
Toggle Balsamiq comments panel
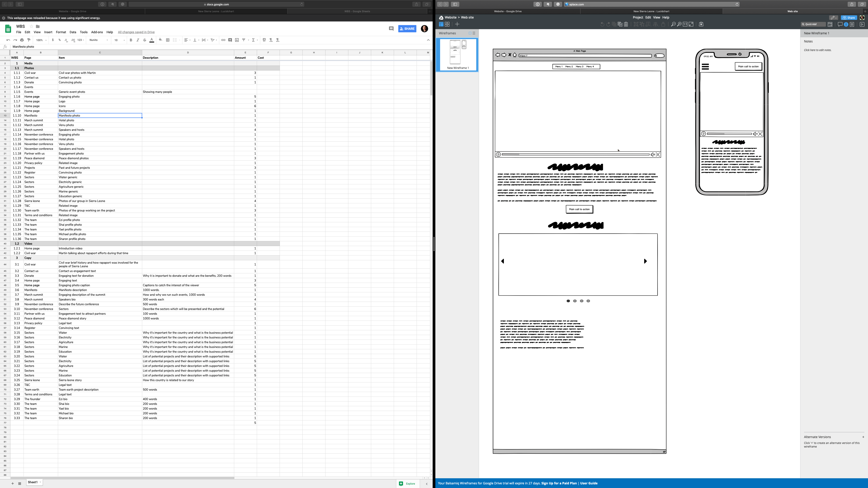840,24
